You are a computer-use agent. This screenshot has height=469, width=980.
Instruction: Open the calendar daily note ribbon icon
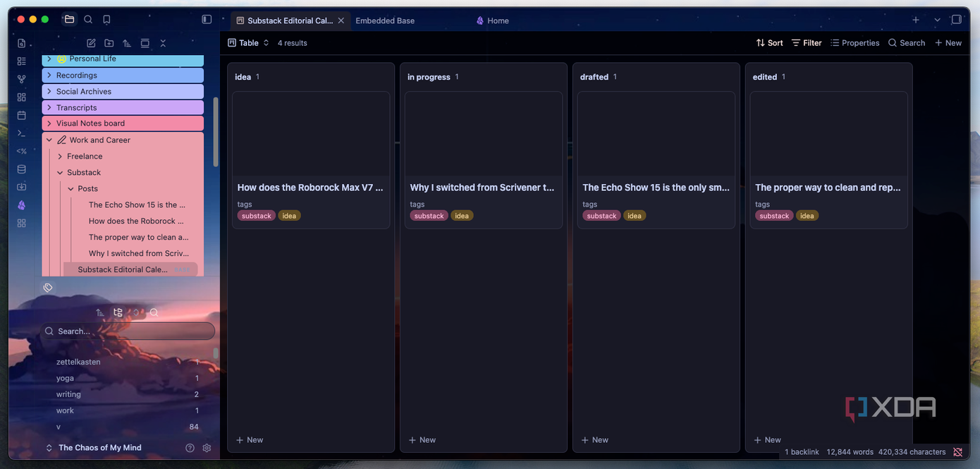click(22, 115)
